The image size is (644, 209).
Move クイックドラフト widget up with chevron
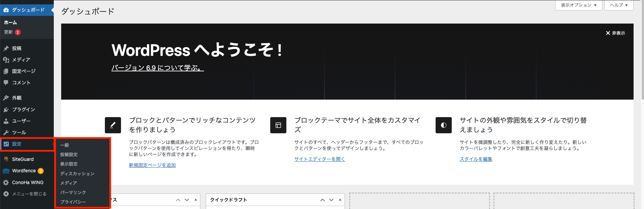tap(322, 200)
